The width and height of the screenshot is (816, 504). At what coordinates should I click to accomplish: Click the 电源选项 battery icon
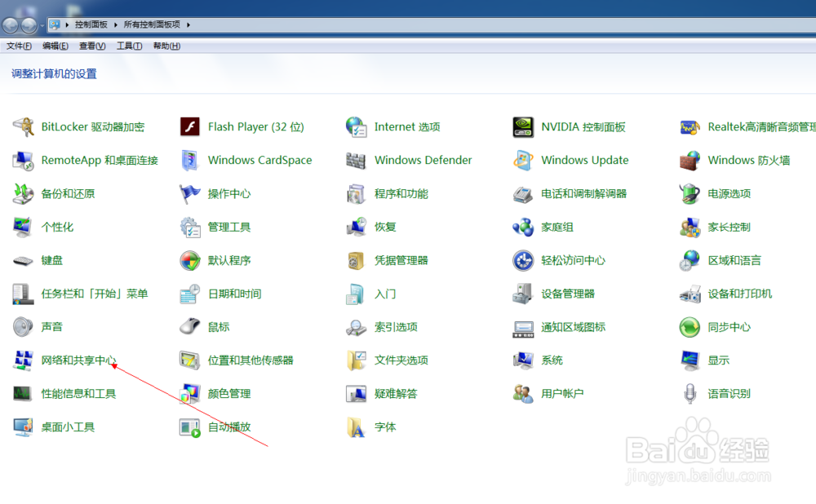[690, 193]
